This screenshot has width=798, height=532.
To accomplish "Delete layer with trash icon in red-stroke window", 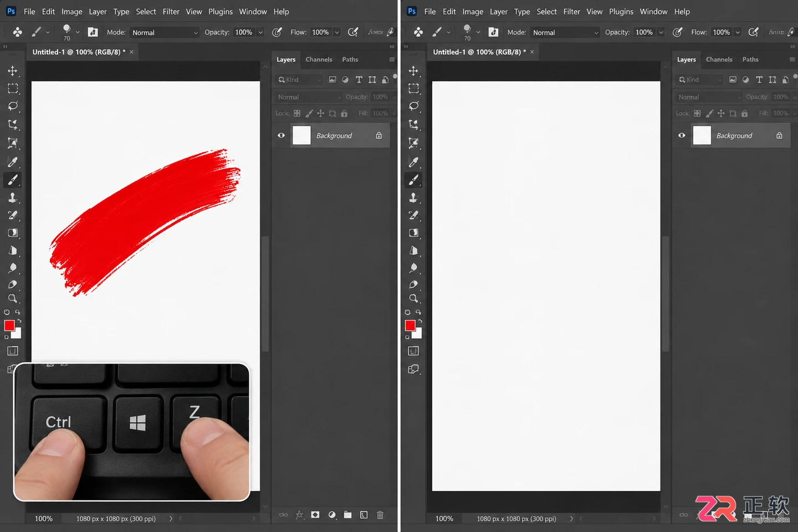I will click(x=380, y=515).
